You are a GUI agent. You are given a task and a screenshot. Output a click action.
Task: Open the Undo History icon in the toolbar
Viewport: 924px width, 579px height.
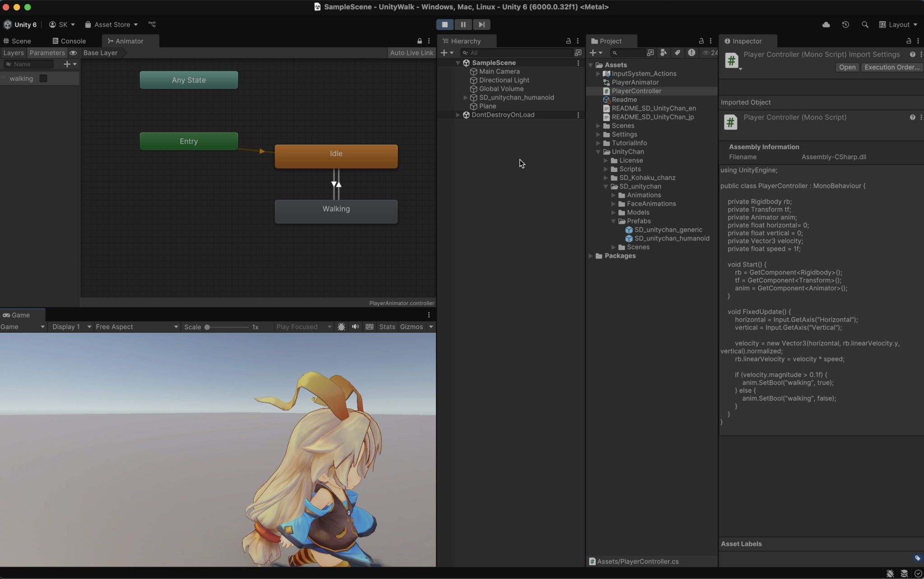click(845, 25)
